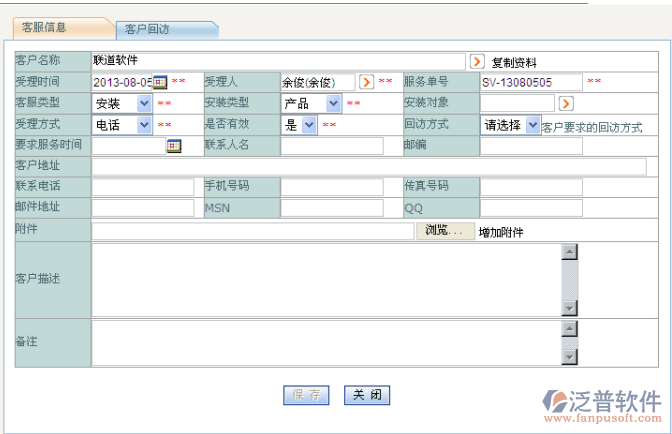Select the 客服信息 tab
Viewport: 672px width, 434px height.
pos(46,27)
